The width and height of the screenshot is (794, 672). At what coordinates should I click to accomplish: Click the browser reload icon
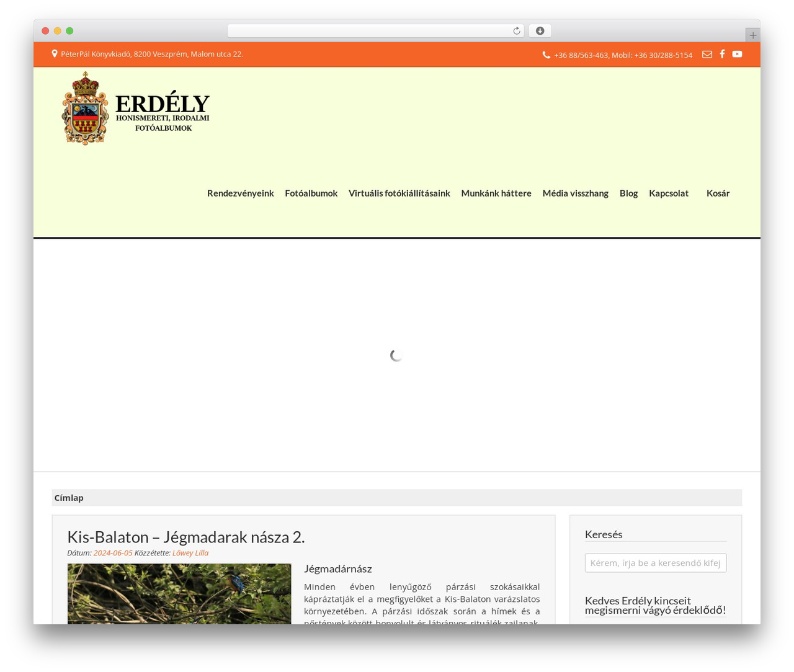(516, 31)
